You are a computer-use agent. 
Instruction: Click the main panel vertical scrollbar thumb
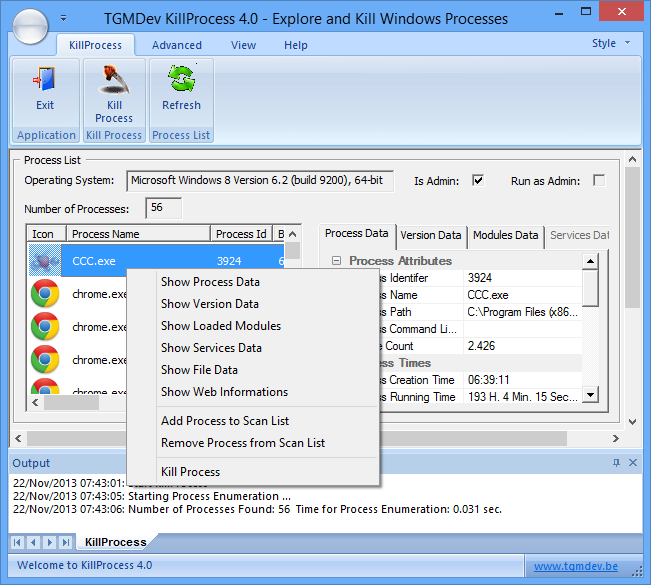[633, 237]
